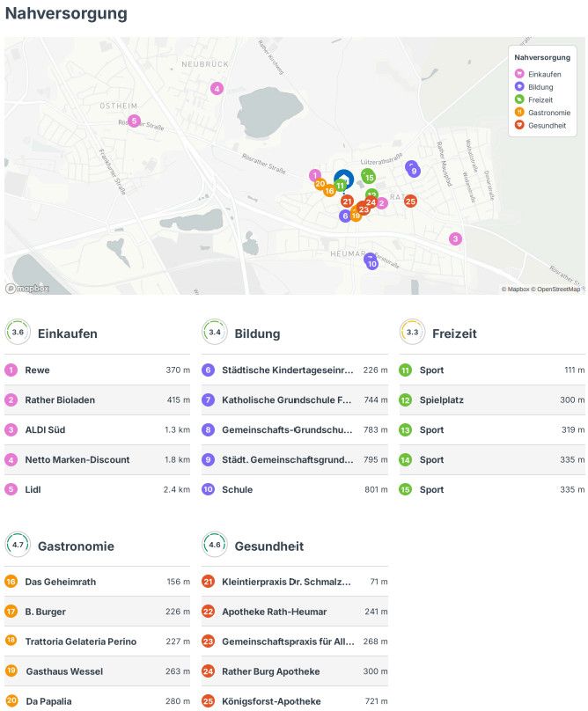Image resolution: width=588 pixels, height=711 pixels.
Task: Select the Kleintierpraxis Dr. Schmalz… entry
Action: click(295, 582)
